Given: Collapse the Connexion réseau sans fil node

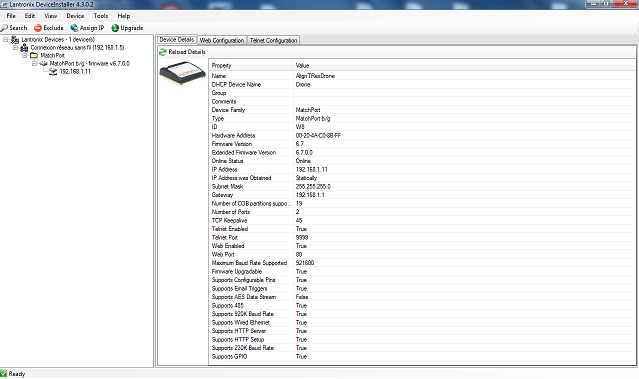Looking at the screenshot, I should point(15,48).
